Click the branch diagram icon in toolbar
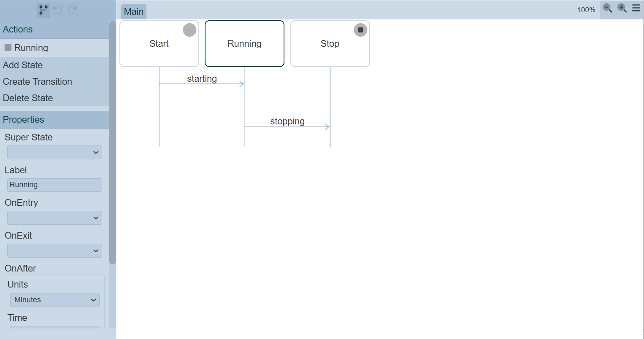The image size is (644, 339). [43, 10]
